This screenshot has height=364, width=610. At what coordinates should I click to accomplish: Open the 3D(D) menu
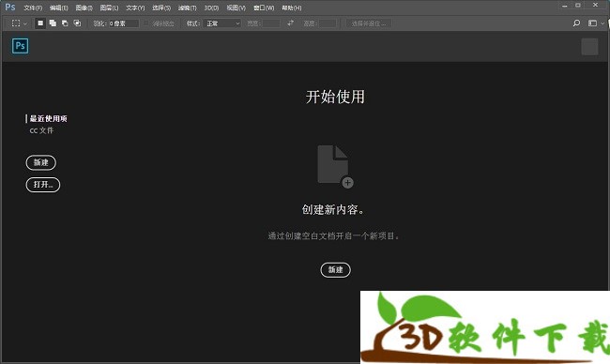212,8
